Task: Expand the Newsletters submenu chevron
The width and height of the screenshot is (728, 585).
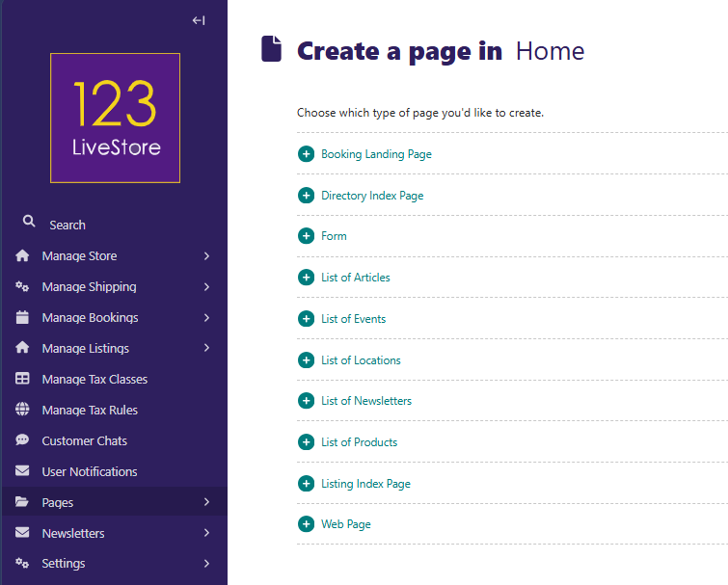Action: point(206,533)
